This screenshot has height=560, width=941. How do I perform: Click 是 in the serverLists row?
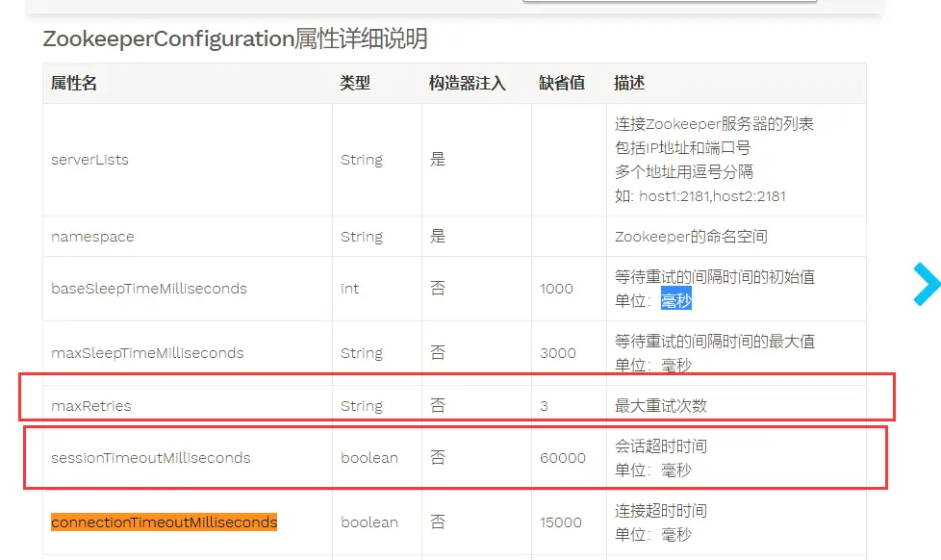438,159
